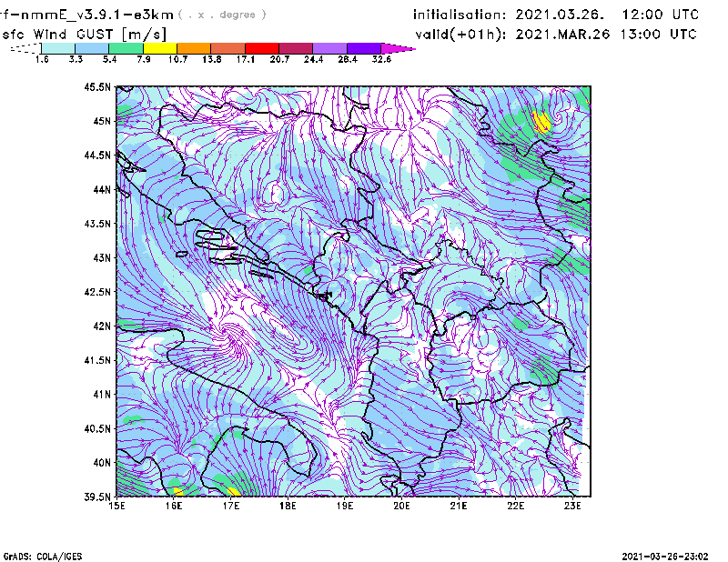Click the legend value 24.4

[x=313, y=59]
